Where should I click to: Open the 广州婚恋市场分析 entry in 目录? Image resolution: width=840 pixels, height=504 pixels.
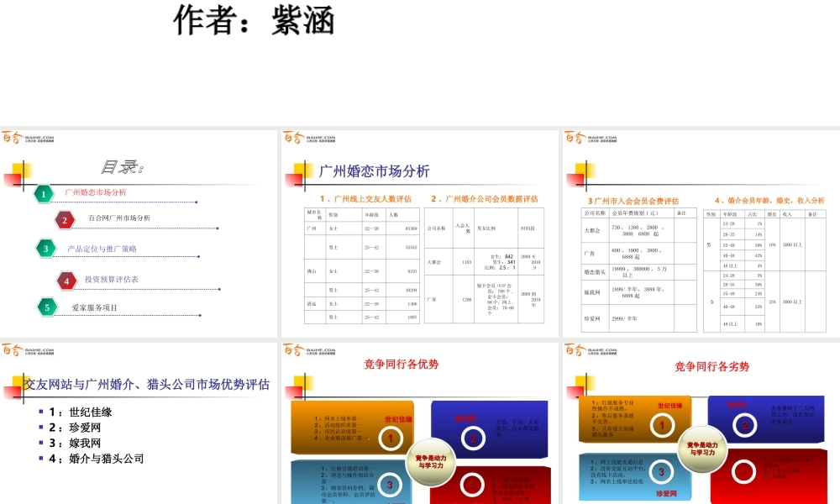[96, 192]
